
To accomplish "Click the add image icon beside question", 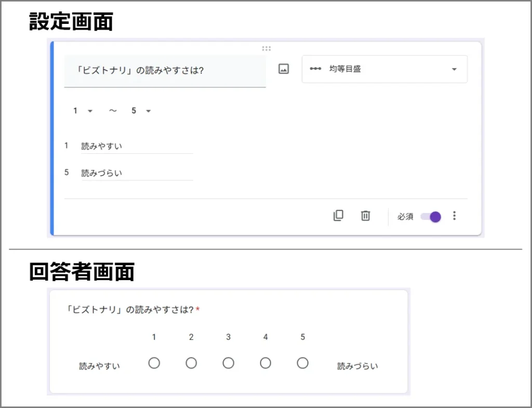I will (283, 69).
